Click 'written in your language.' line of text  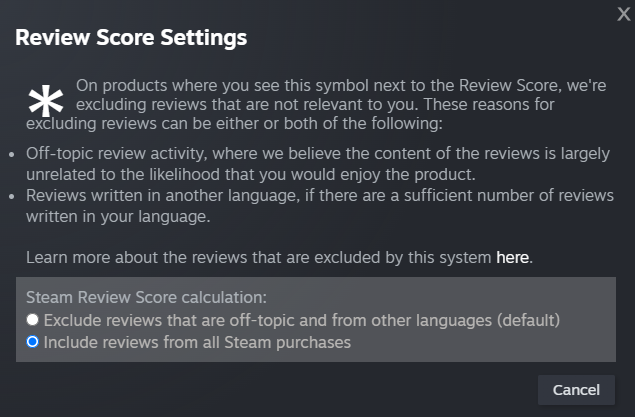pyautogui.click(x=118, y=217)
